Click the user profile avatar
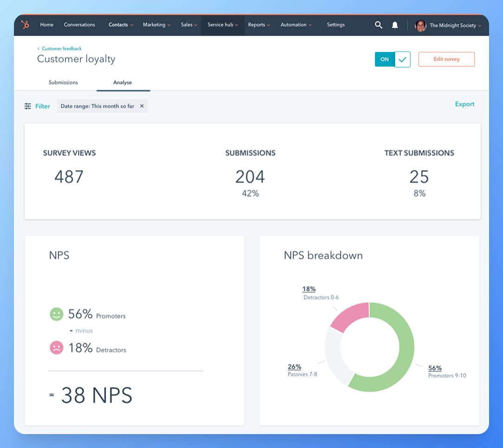The width and height of the screenshot is (503, 448). point(420,26)
